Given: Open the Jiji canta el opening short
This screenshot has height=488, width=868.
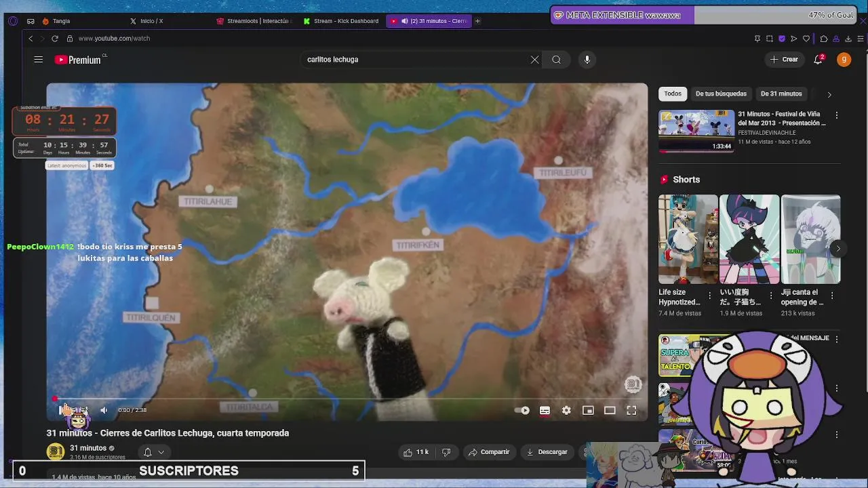Looking at the screenshot, I should click(811, 239).
